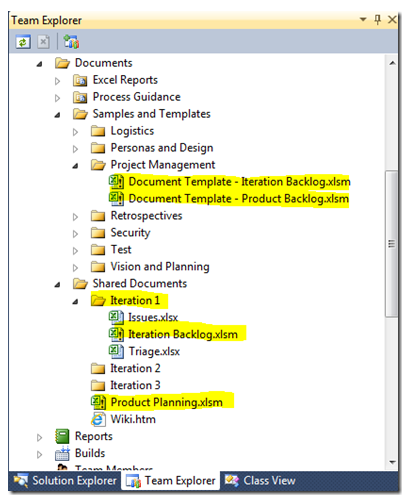Toggle the auto-hide pin on the panel
This screenshot has height=500, width=413.
click(x=377, y=20)
